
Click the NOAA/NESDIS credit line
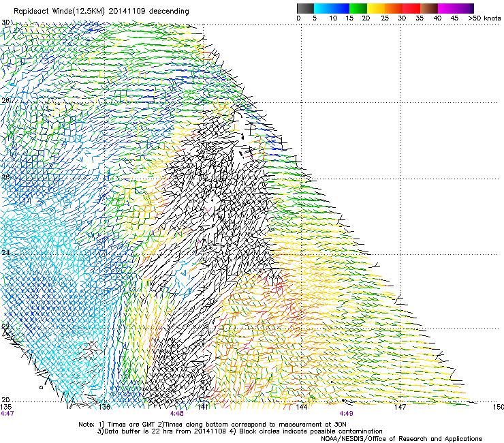coord(401,439)
